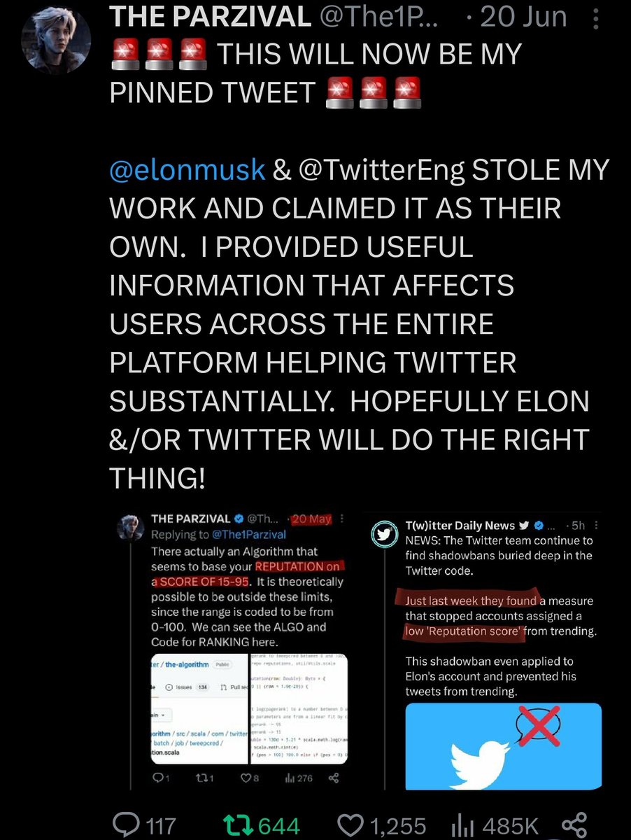Click the embedded tweet's 276 views icon

tap(288, 777)
